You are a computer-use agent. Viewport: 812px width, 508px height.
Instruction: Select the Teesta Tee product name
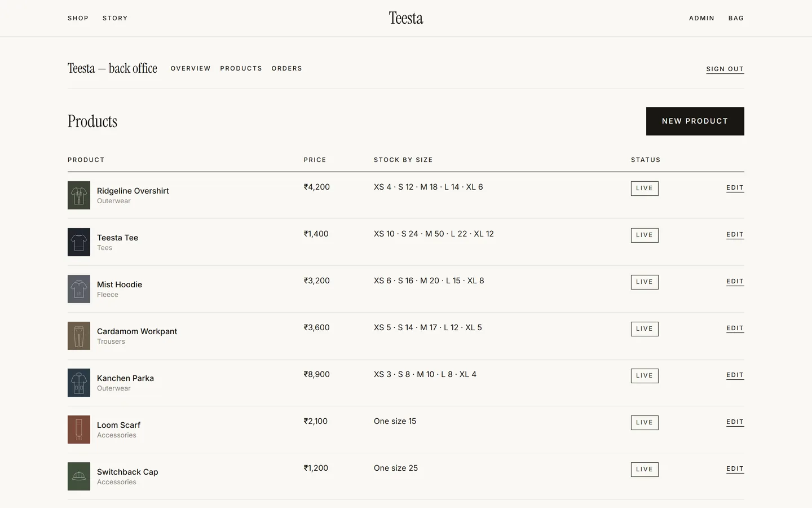pos(117,238)
